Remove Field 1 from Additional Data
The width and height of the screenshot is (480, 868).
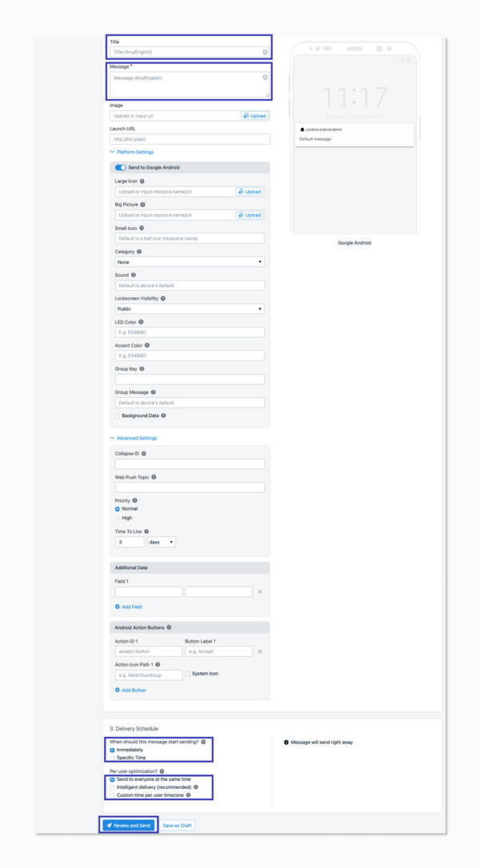click(x=260, y=591)
